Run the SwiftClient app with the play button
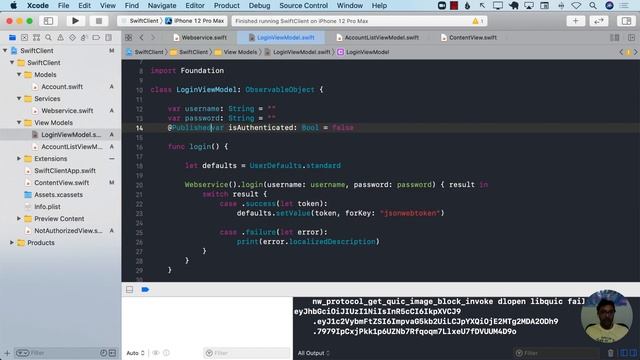 [76, 21]
